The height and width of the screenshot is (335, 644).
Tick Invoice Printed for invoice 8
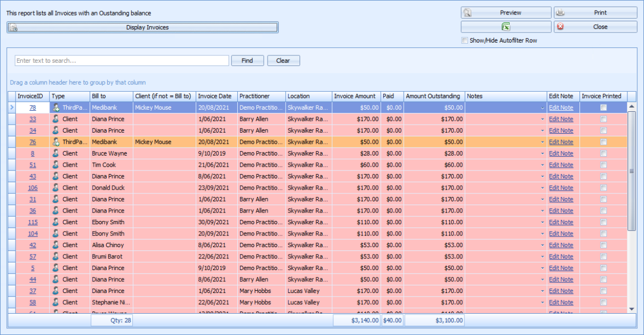(x=603, y=153)
